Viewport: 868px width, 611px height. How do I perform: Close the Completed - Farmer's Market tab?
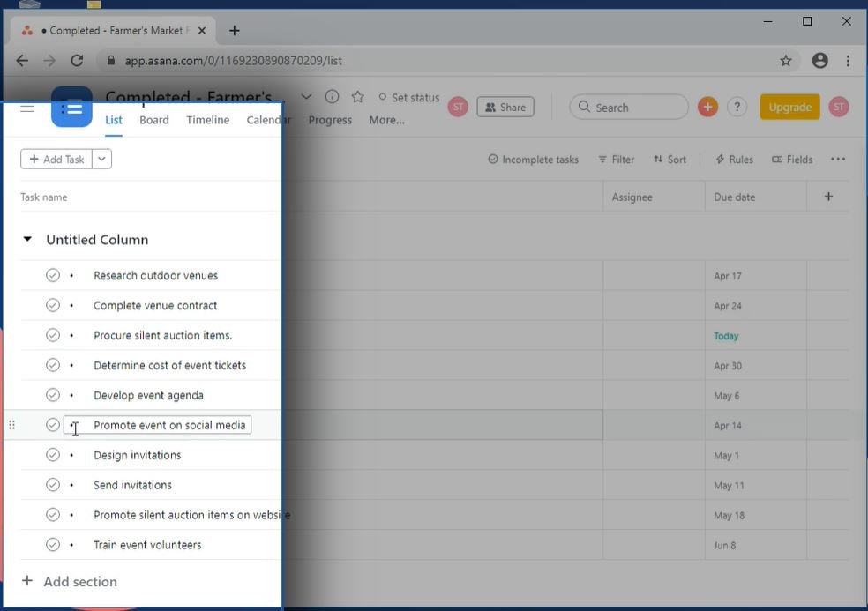tap(202, 31)
